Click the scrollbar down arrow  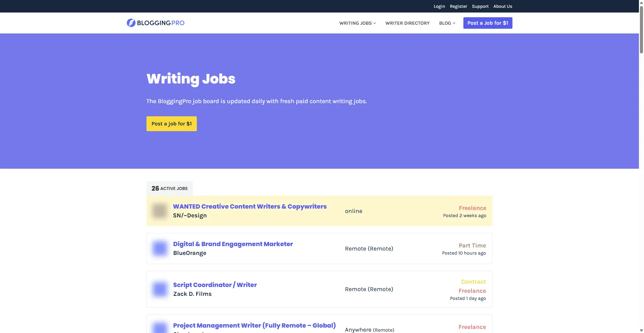click(x=641, y=331)
